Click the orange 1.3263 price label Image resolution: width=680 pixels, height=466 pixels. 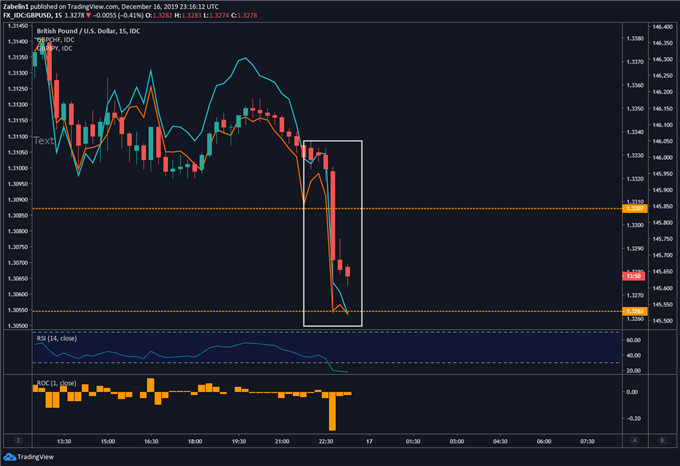(635, 311)
